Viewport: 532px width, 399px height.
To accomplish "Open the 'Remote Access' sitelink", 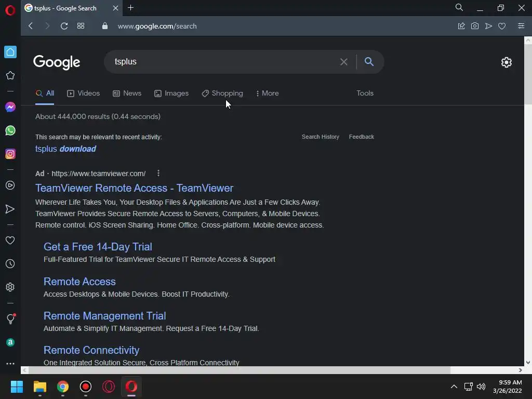I will pos(79,282).
